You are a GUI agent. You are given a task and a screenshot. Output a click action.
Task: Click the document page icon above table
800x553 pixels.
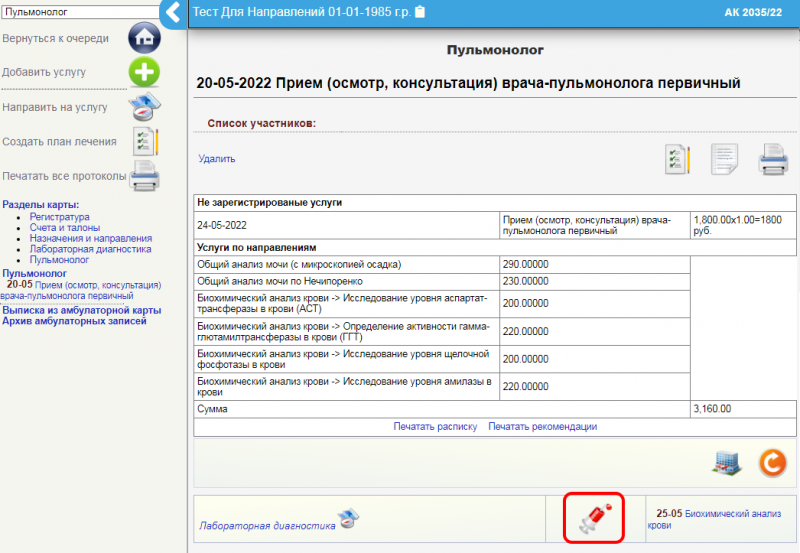click(x=725, y=159)
